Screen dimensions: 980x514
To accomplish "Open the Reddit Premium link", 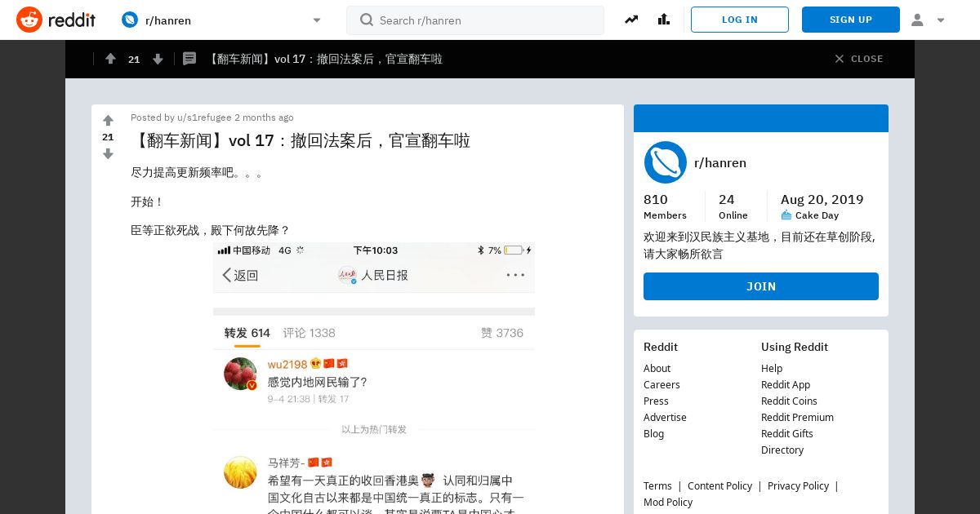I will click(797, 417).
